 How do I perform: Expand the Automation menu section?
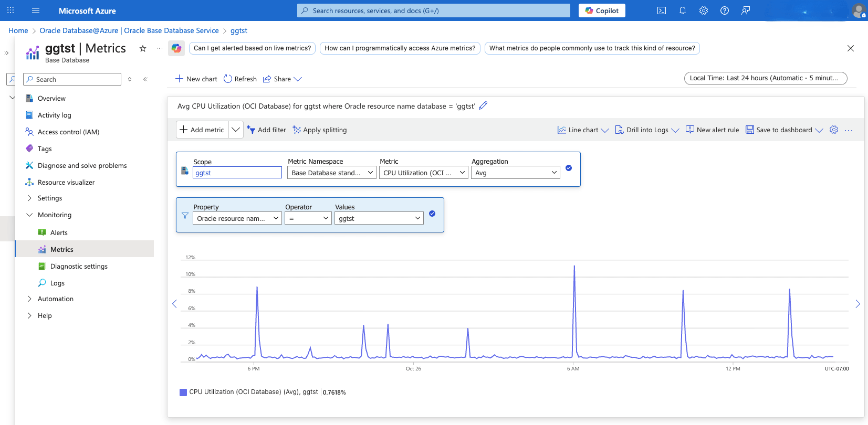point(55,299)
